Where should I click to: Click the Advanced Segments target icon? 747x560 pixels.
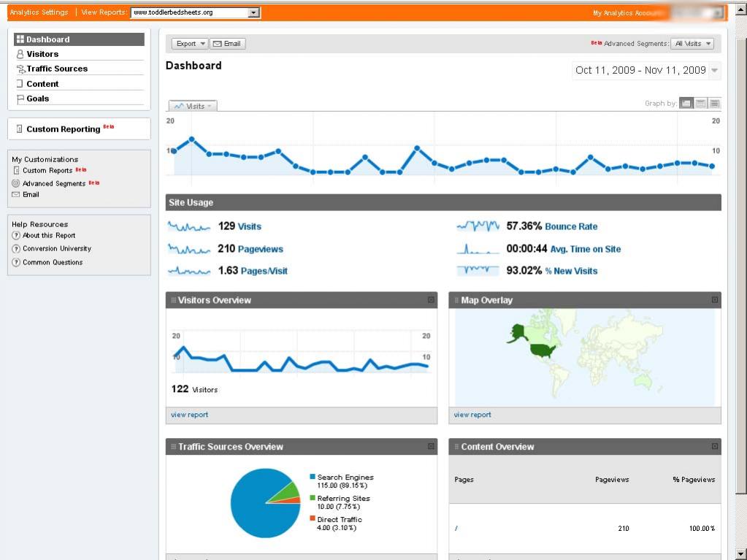(16, 183)
